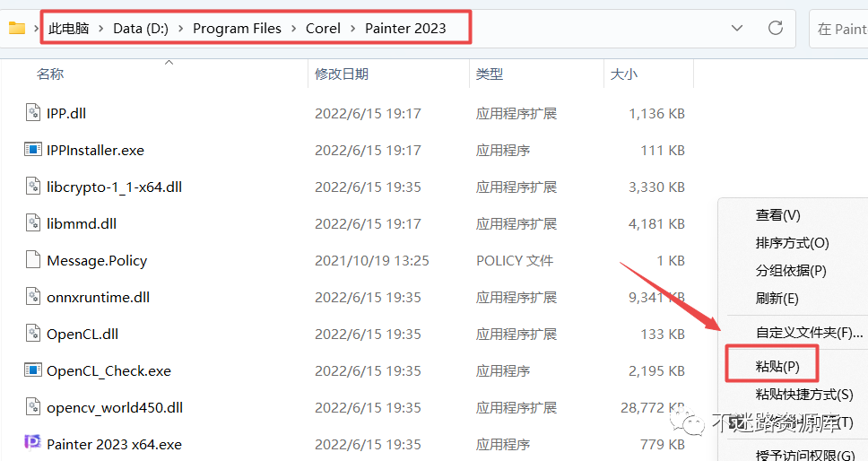This screenshot has width=868, height=461.
Task: Choose 自定义文件夹(F)... in context menu
Action: pos(809,332)
